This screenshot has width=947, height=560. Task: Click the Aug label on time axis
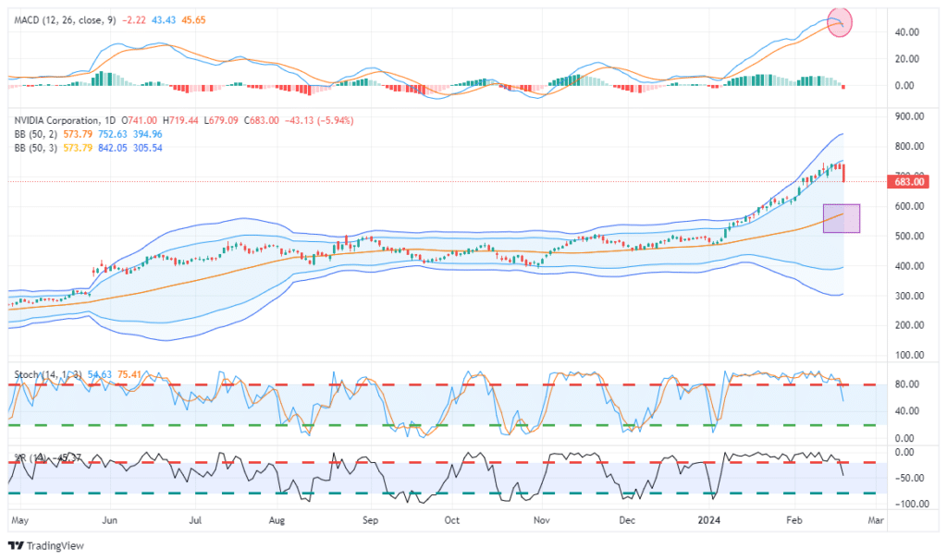[276, 520]
